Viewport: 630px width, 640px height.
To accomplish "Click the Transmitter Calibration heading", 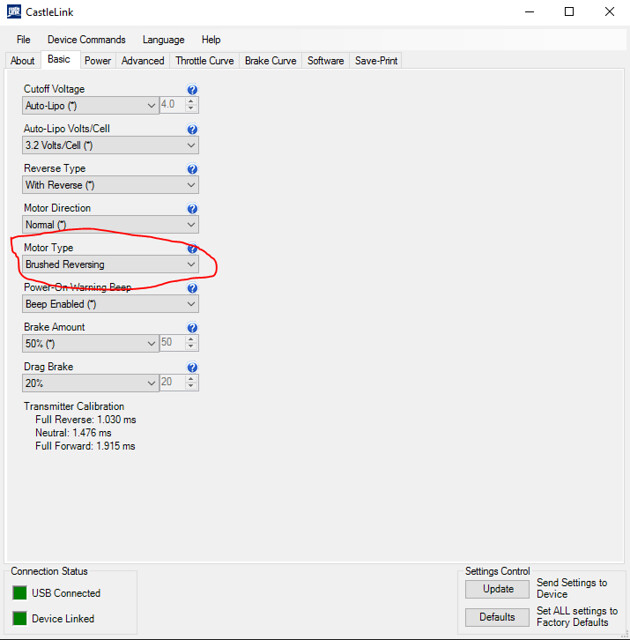I will click(x=74, y=406).
